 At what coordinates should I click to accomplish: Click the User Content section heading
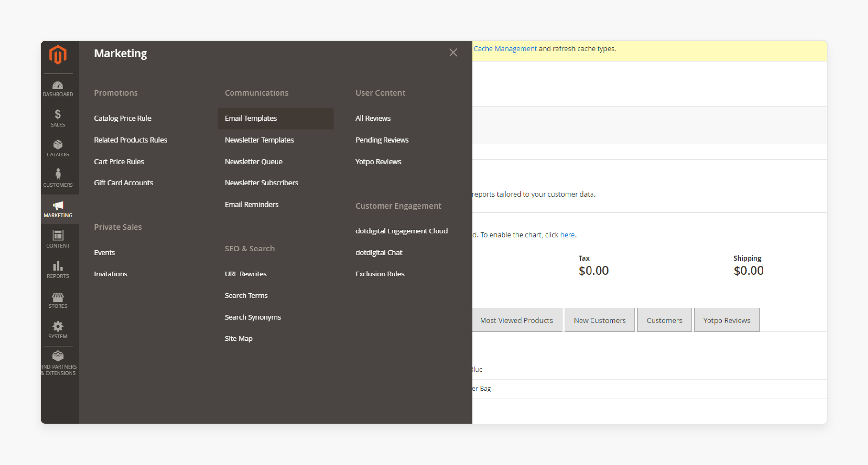click(x=380, y=93)
